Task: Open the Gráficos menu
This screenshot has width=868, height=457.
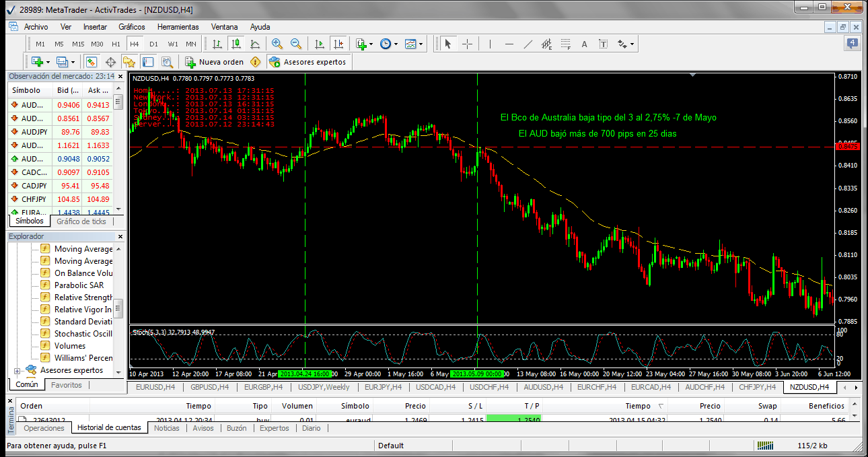Action: (x=132, y=27)
